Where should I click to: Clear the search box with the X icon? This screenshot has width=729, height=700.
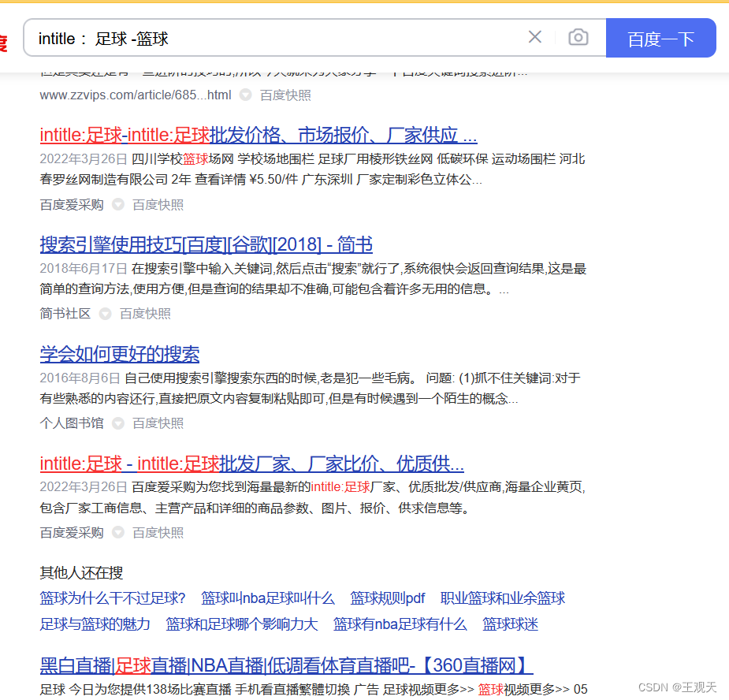(535, 37)
